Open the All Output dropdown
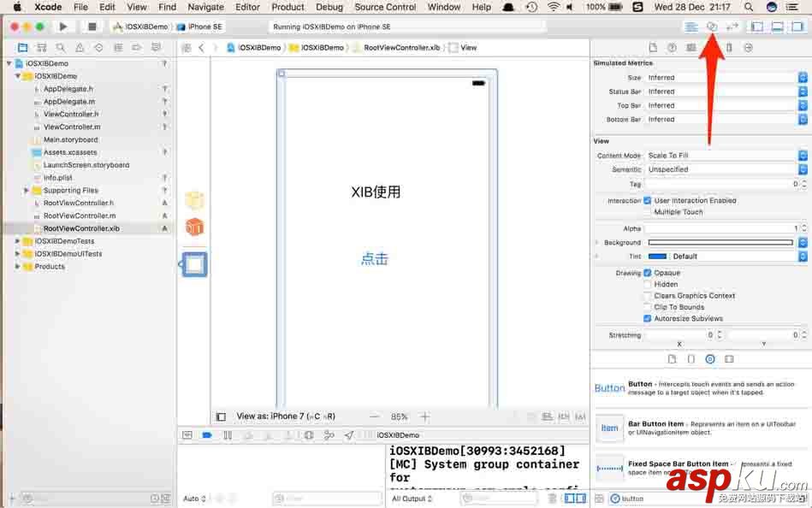812x508 pixels. pos(411,498)
